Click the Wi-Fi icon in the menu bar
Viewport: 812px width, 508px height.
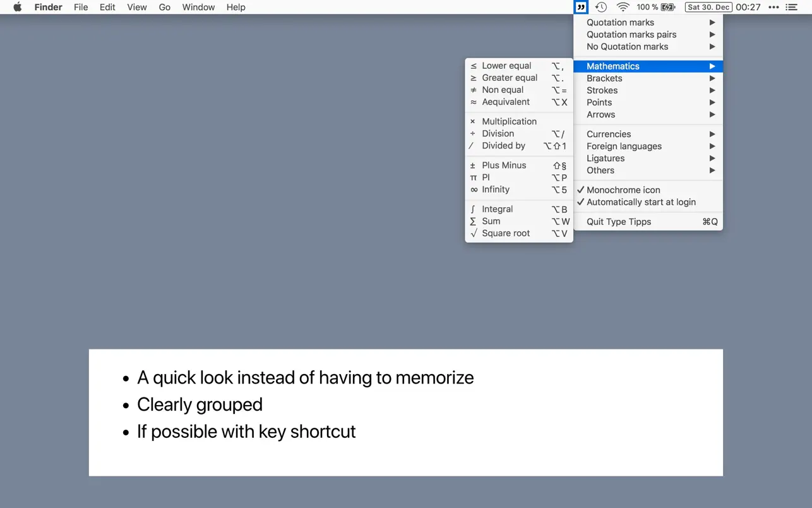[623, 7]
